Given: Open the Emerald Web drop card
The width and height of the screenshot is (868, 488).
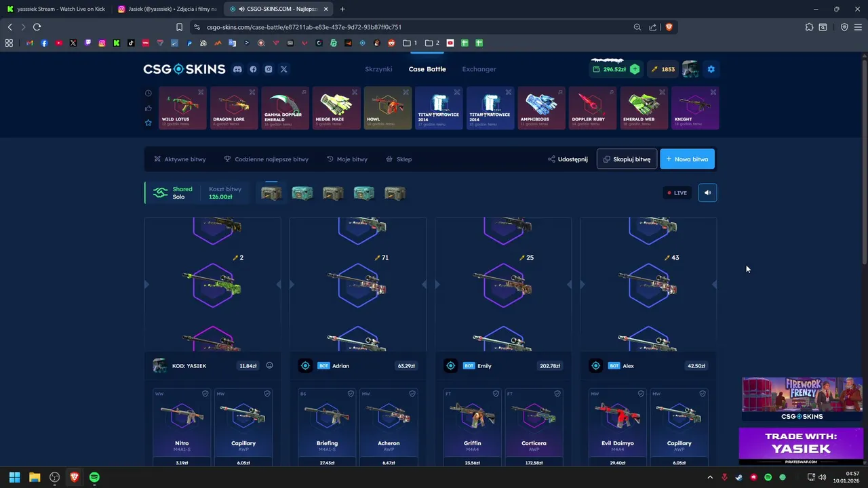Looking at the screenshot, I should coord(644,108).
